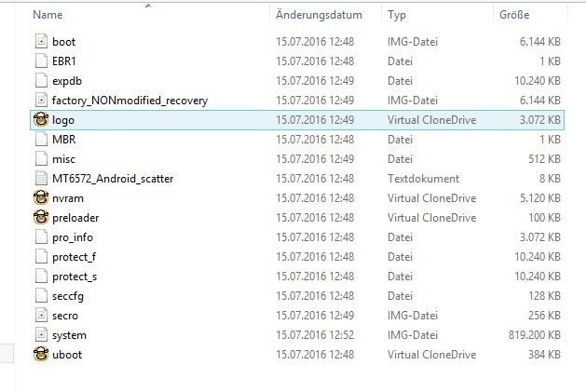Click the IMG-Datei type of boot

click(x=413, y=42)
